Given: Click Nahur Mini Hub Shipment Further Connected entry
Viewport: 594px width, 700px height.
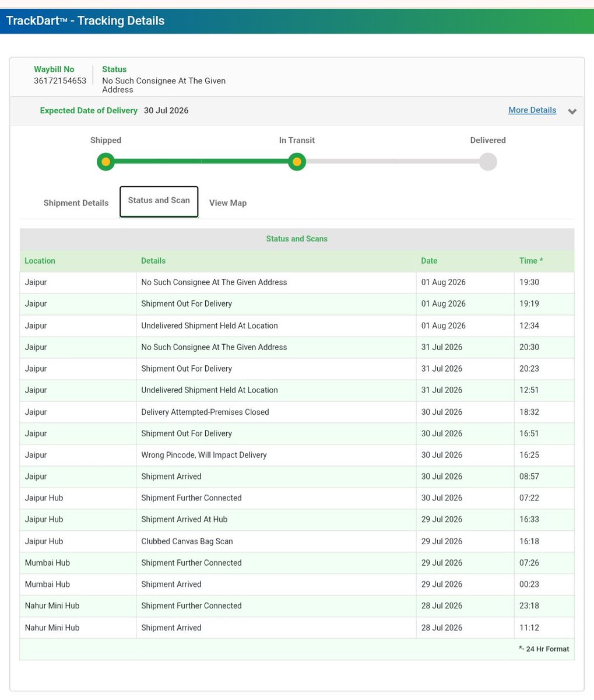Looking at the screenshot, I should pos(297,606).
